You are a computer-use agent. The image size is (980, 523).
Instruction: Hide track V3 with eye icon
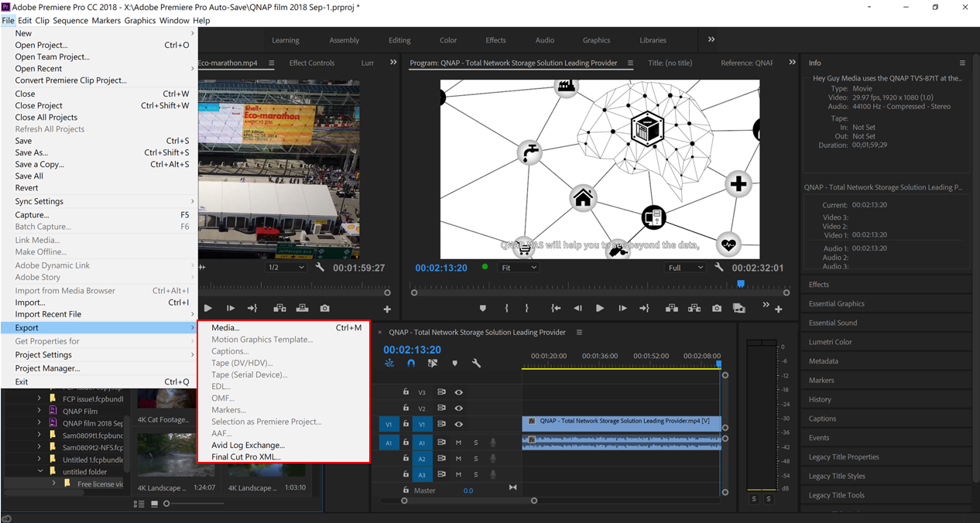pos(458,392)
